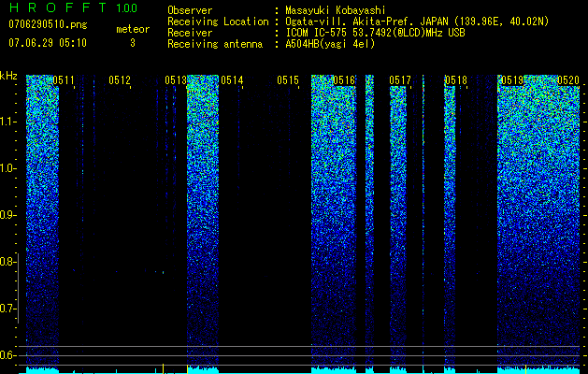Click the 0517 time marker
The image size is (588, 374).
coord(400,80)
